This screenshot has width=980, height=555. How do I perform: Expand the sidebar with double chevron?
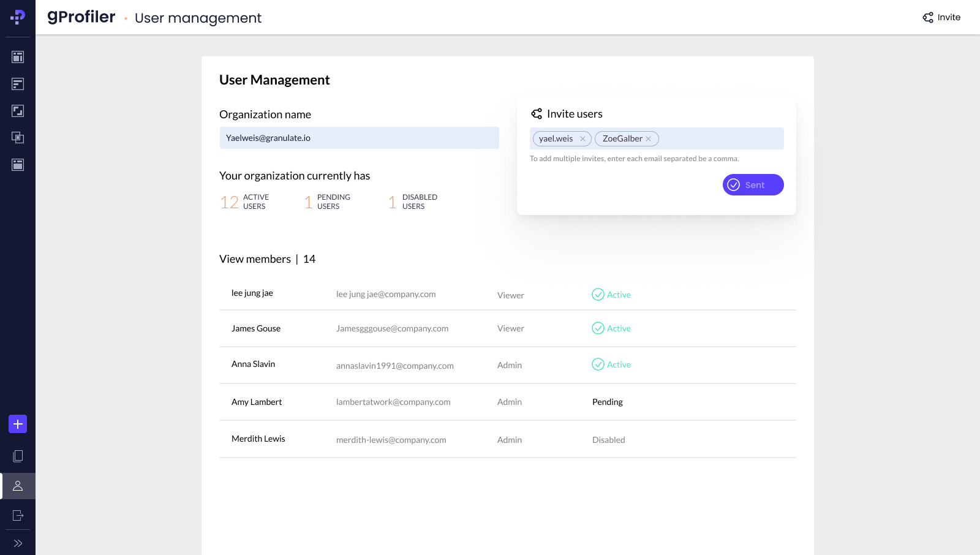pos(18,543)
